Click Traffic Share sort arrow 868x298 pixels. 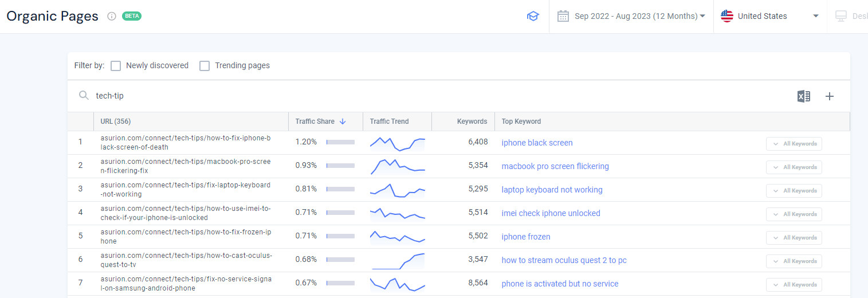click(343, 121)
